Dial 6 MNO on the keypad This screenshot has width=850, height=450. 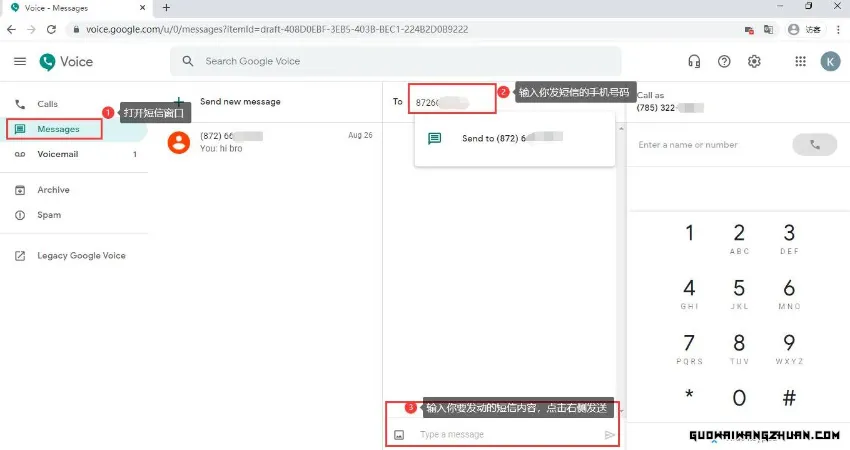(789, 293)
